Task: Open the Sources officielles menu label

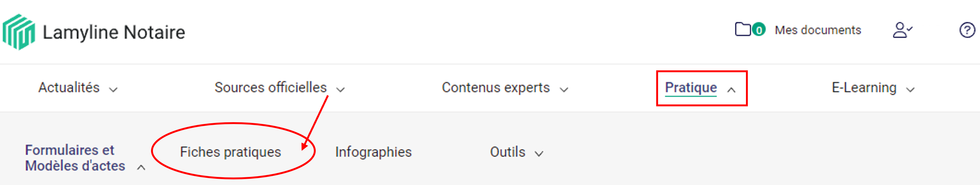Action: tap(270, 87)
